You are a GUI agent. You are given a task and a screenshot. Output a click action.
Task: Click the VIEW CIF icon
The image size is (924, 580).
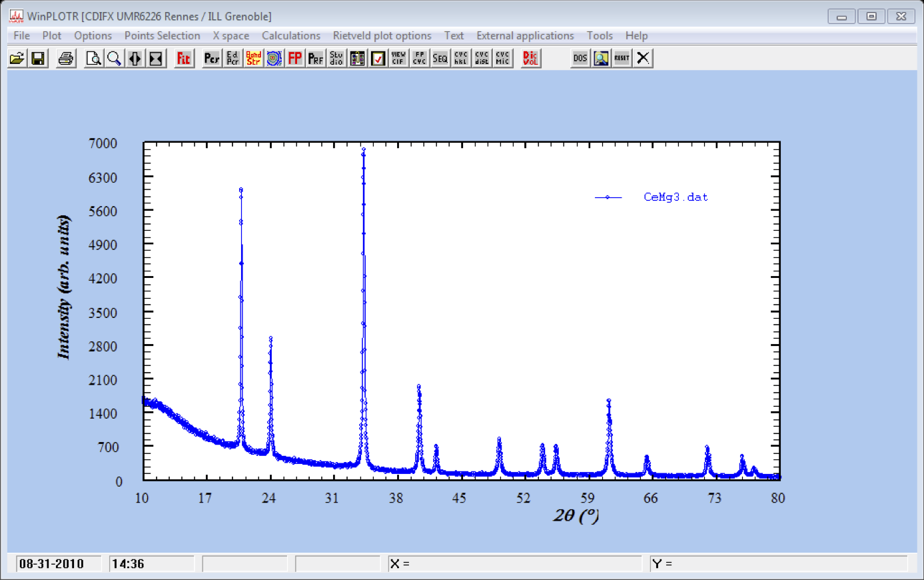pos(398,59)
